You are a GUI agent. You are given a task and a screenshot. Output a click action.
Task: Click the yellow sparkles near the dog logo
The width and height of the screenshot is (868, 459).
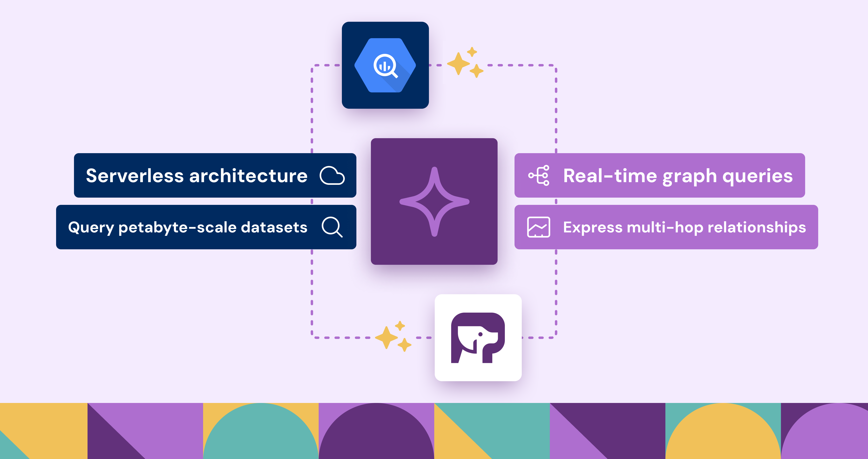(393, 337)
